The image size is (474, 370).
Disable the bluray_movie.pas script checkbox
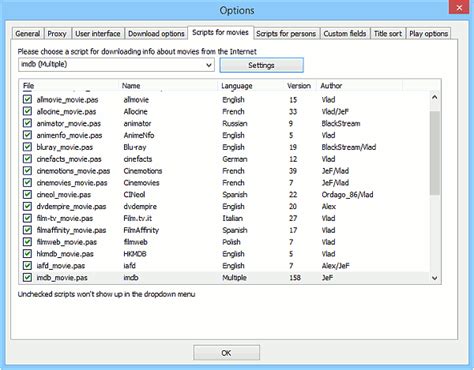(x=27, y=147)
